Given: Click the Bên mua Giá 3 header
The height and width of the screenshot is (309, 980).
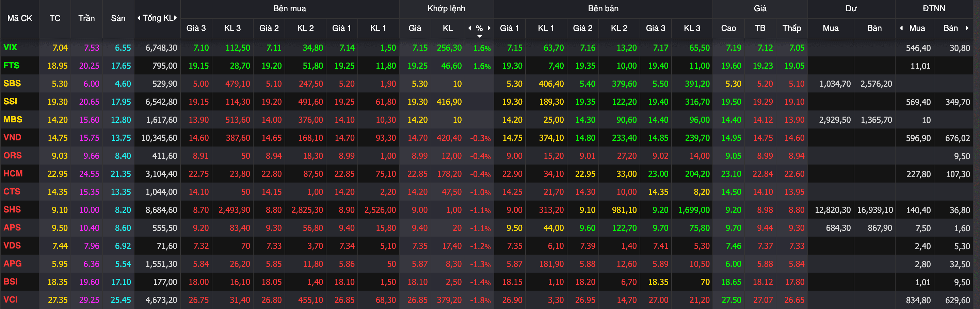Looking at the screenshot, I should tap(196, 28).
